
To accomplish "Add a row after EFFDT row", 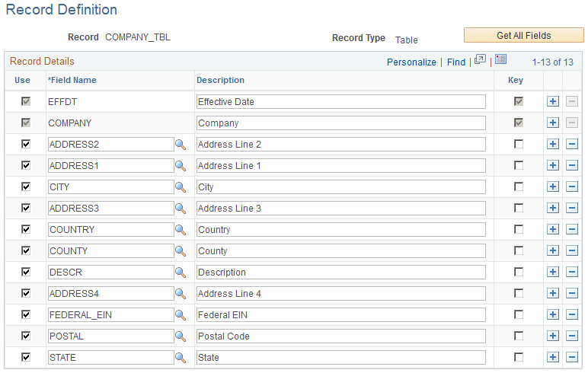I will pos(553,101).
